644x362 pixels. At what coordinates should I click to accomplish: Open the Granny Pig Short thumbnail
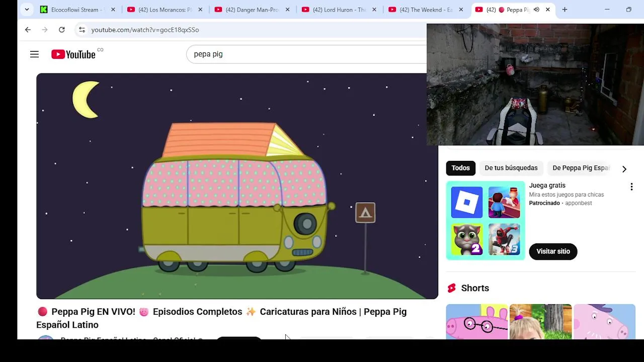pyautogui.click(x=605, y=322)
